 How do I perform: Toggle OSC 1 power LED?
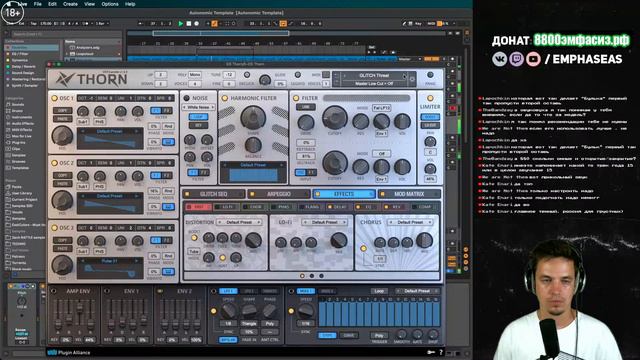pos(54,98)
